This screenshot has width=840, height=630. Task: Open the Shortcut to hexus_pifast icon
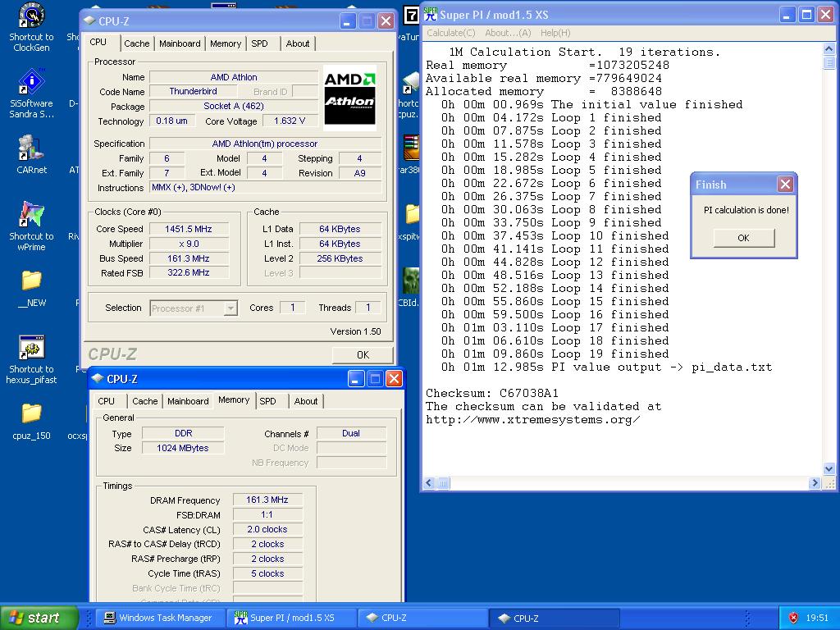[32, 359]
